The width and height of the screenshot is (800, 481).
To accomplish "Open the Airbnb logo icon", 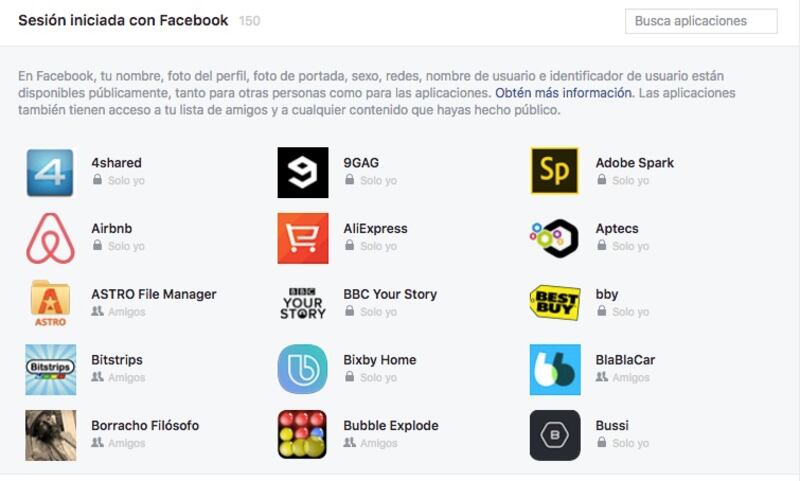I will 50,238.
